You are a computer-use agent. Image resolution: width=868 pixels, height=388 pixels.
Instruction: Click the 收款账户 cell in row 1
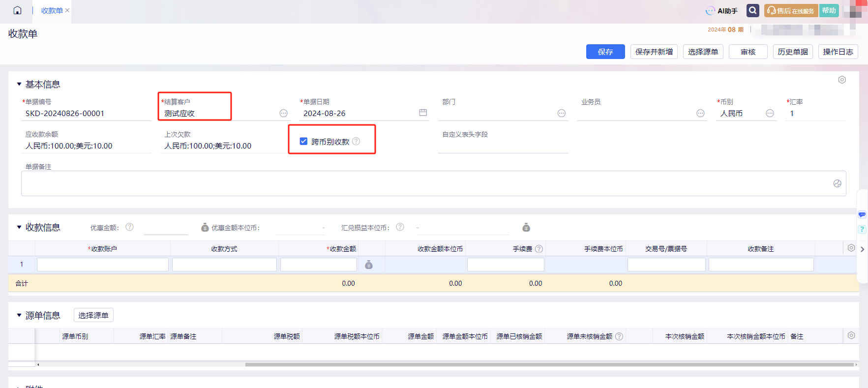[103, 265]
